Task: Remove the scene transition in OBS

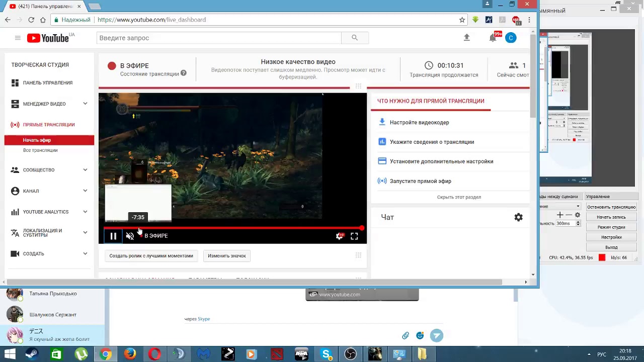Action: [569, 215]
